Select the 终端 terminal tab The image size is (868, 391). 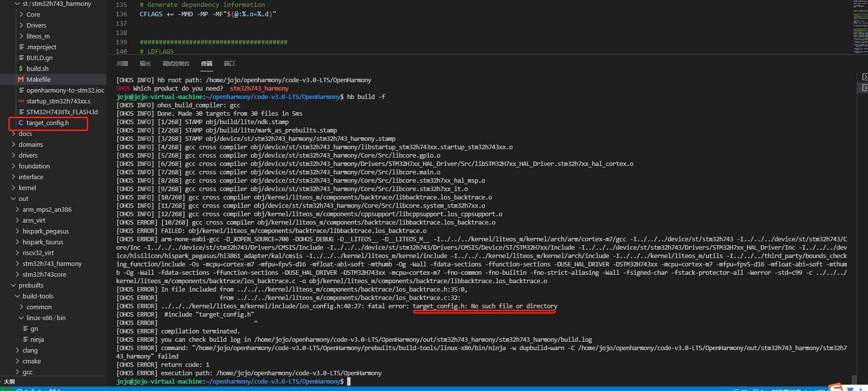tap(207, 64)
